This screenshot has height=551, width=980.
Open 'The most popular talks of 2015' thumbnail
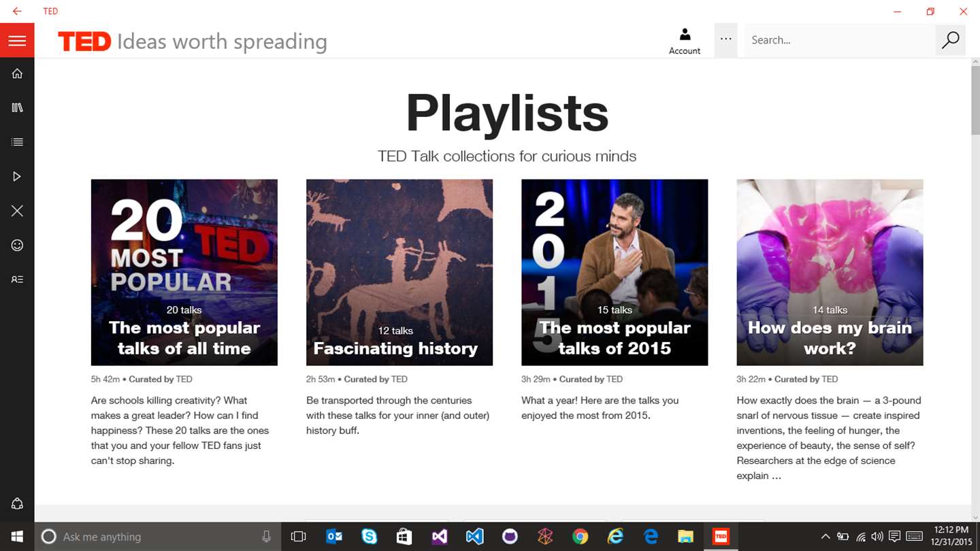tap(615, 272)
